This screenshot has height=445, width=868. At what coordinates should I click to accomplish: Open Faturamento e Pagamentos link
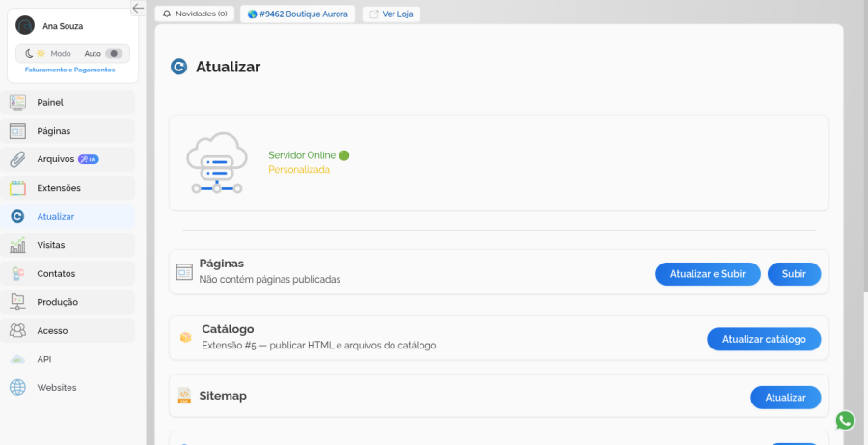point(69,70)
